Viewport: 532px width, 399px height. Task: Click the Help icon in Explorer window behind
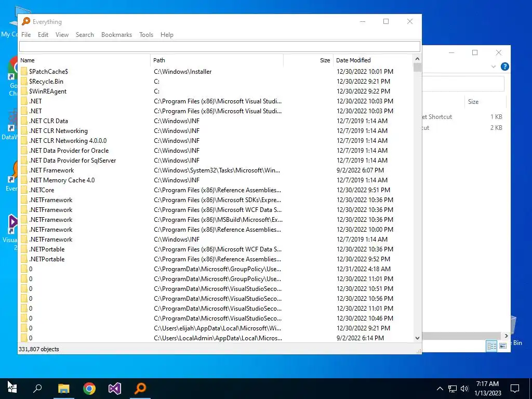point(504,66)
